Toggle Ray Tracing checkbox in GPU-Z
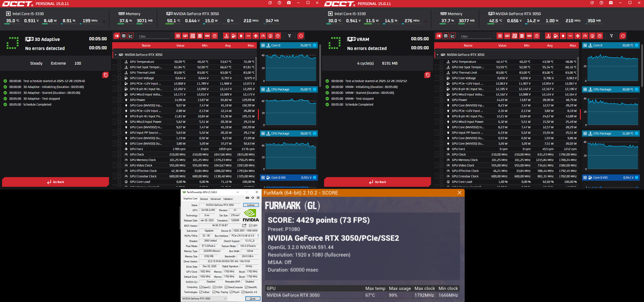Image resolution: width=644 pixels, height=302 pixels. click(x=214, y=292)
